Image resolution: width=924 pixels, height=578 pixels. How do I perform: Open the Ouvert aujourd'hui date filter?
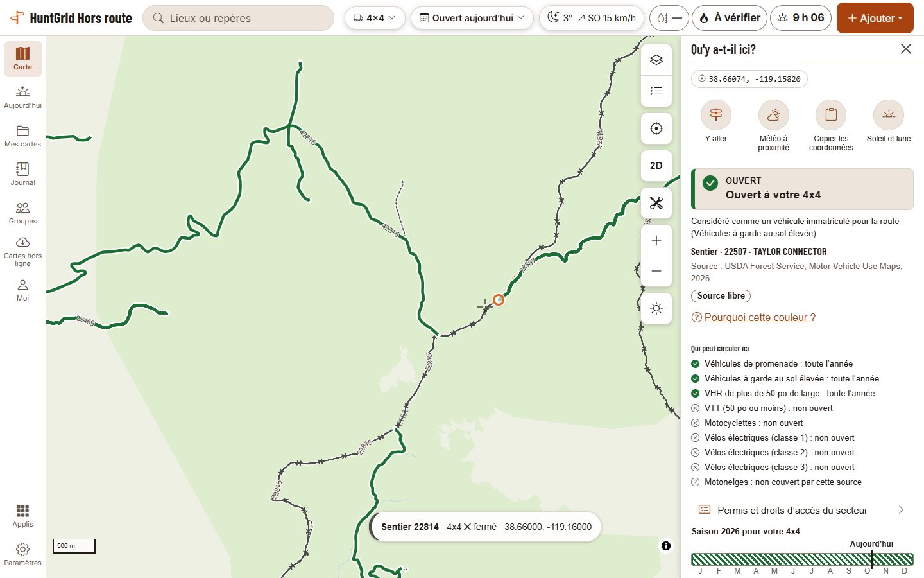tap(472, 18)
